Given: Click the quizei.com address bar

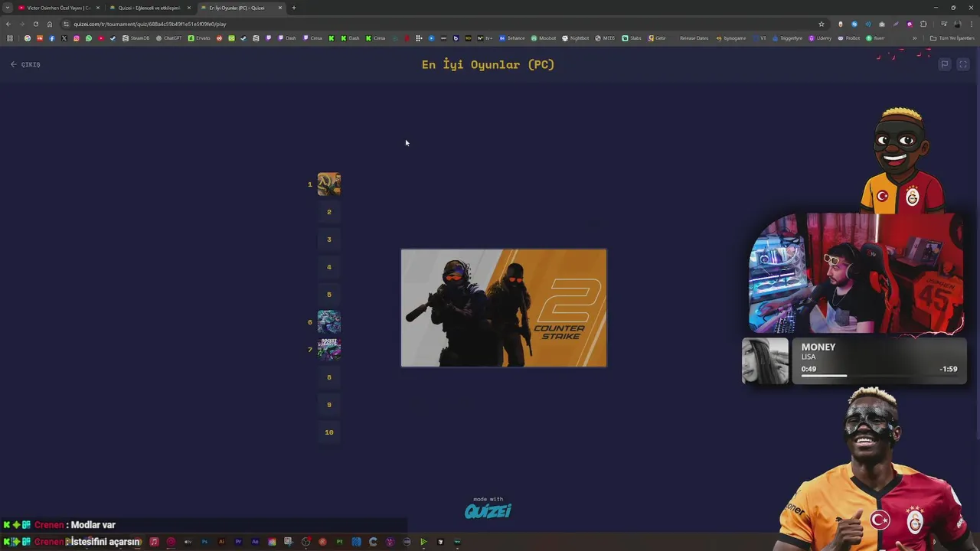Looking at the screenshot, I should pos(436,24).
